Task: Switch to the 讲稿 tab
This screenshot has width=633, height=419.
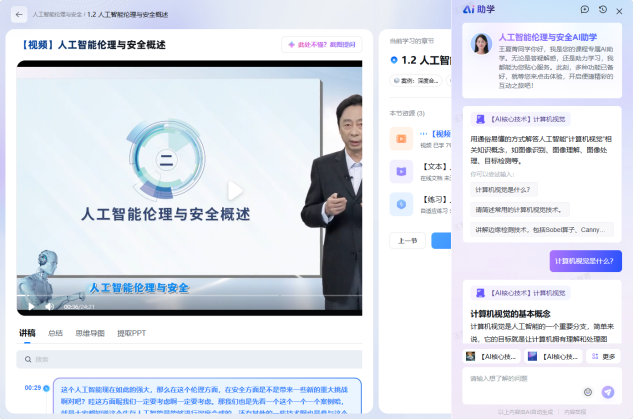Action: [x=27, y=333]
